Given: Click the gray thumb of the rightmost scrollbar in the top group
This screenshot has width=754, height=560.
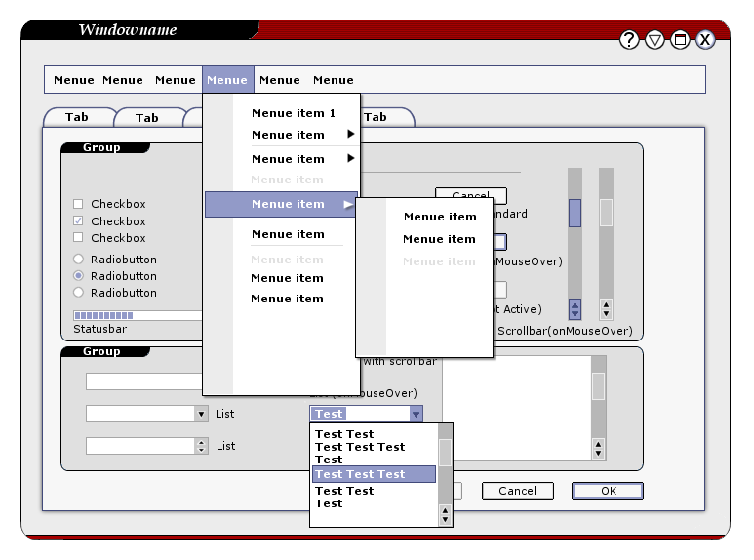Looking at the screenshot, I should (x=606, y=212).
